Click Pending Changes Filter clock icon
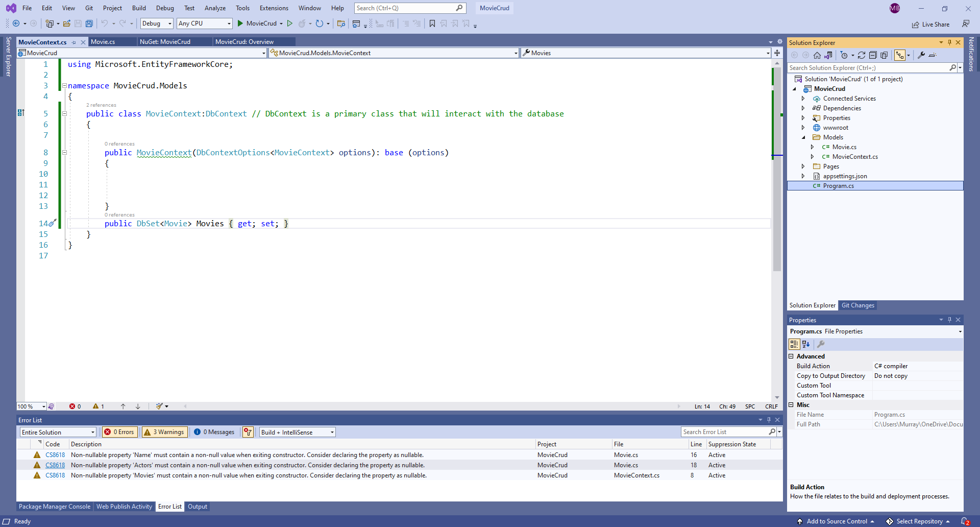The width and height of the screenshot is (980, 527). point(844,55)
